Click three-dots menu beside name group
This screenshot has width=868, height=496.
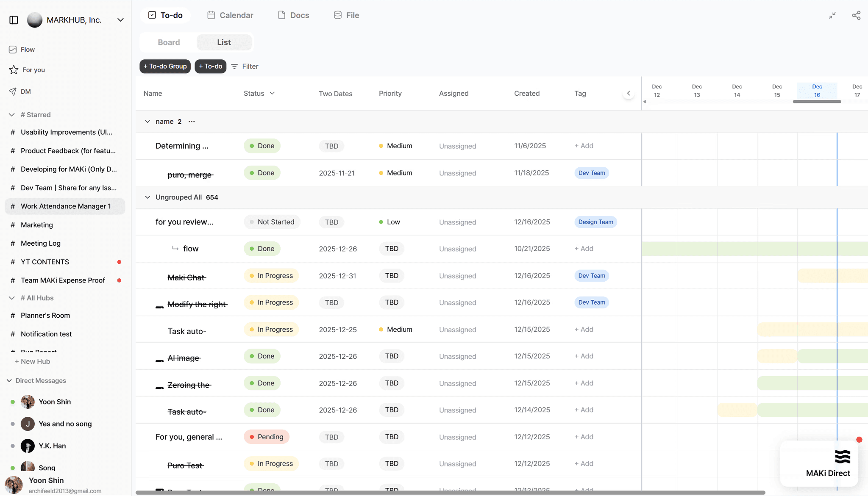192,122
